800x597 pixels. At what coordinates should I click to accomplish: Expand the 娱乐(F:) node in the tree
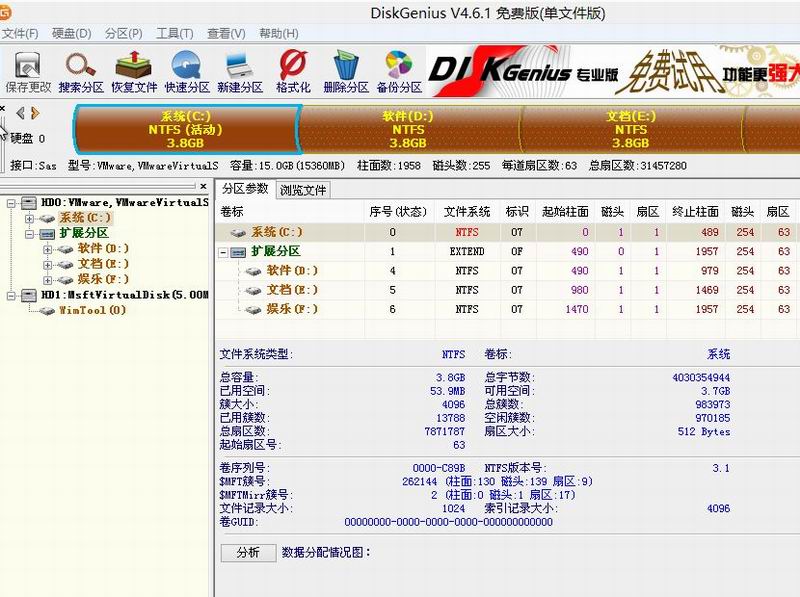coord(48,280)
